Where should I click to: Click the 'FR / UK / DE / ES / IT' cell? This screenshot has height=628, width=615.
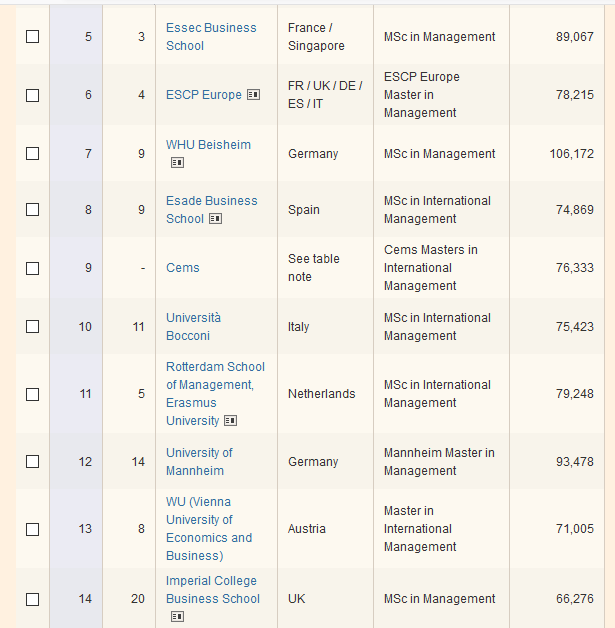pos(325,95)
